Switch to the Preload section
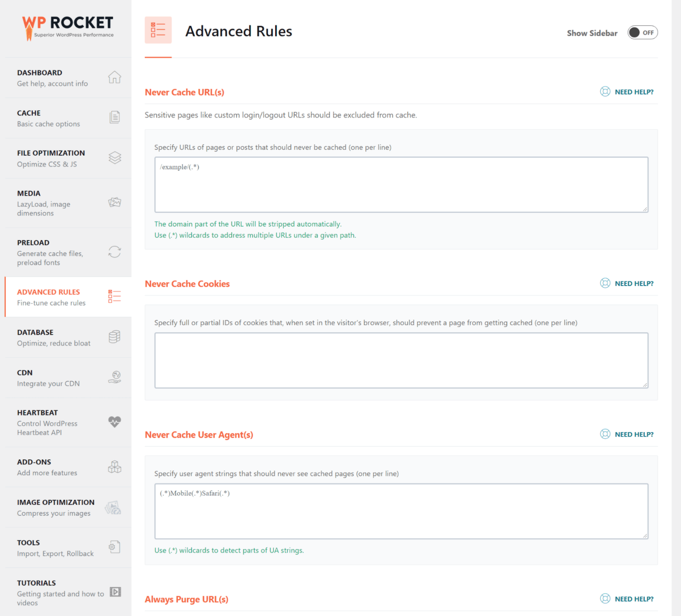This screenshot has width=681, height=616. 68,252
